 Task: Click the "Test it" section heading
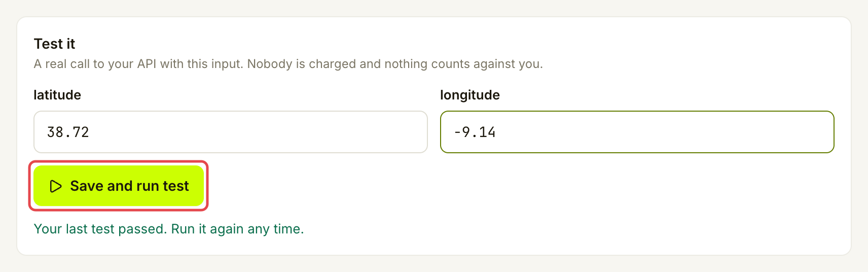54,44
